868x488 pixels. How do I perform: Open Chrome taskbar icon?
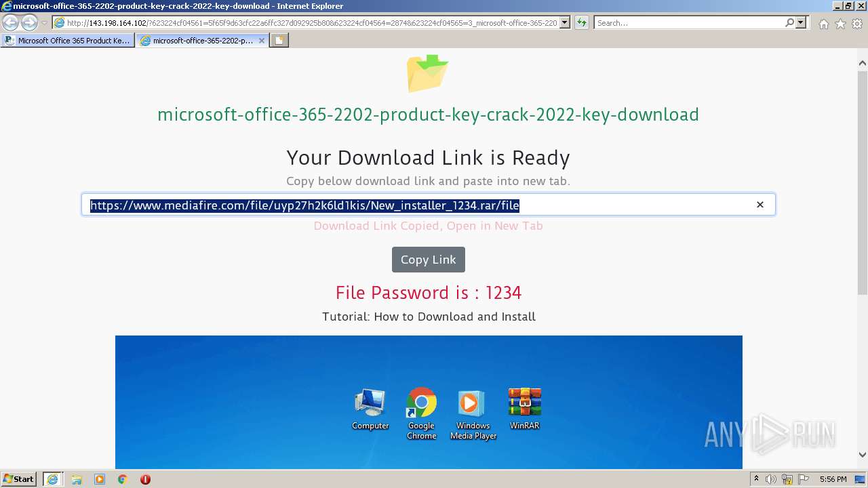pyautogui.click(x=122, y=479)
